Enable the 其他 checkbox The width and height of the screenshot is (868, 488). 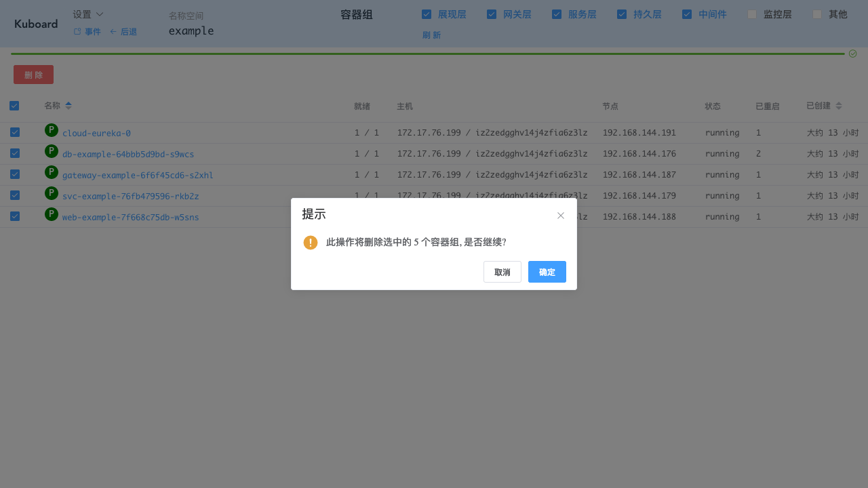817,14
